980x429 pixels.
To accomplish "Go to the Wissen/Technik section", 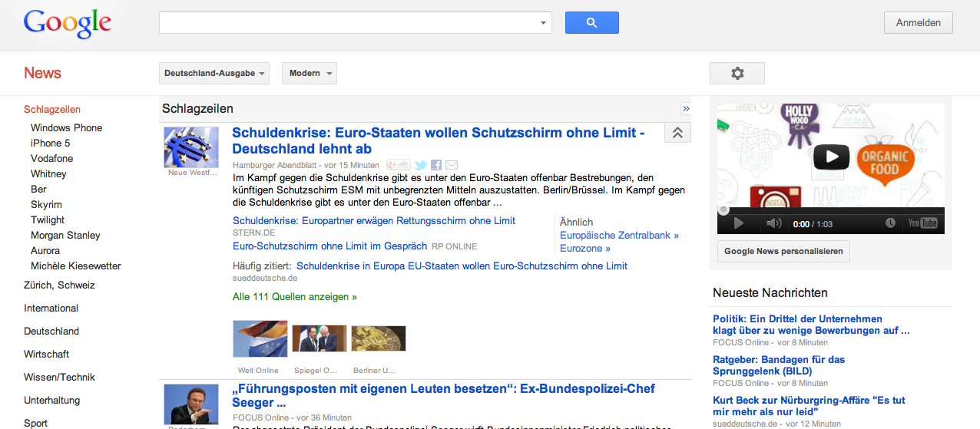I will point(59,377).
